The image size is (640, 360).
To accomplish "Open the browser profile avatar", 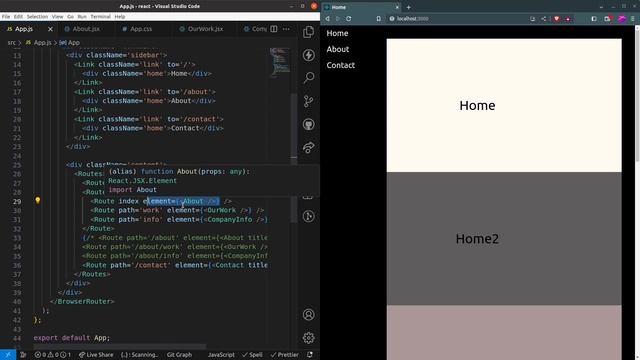I will pyautogui.click(x=622, y=19).
